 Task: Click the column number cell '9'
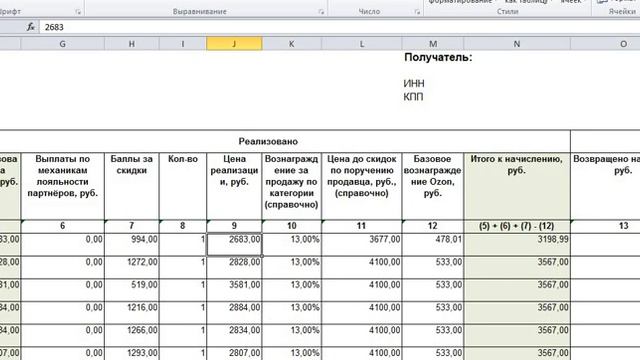[x=234, y=226]
